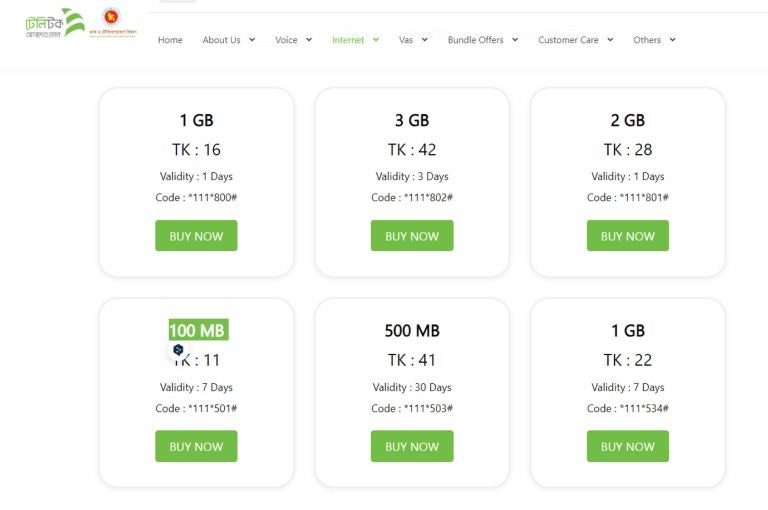Open the Internet menu

click(348, 40)
